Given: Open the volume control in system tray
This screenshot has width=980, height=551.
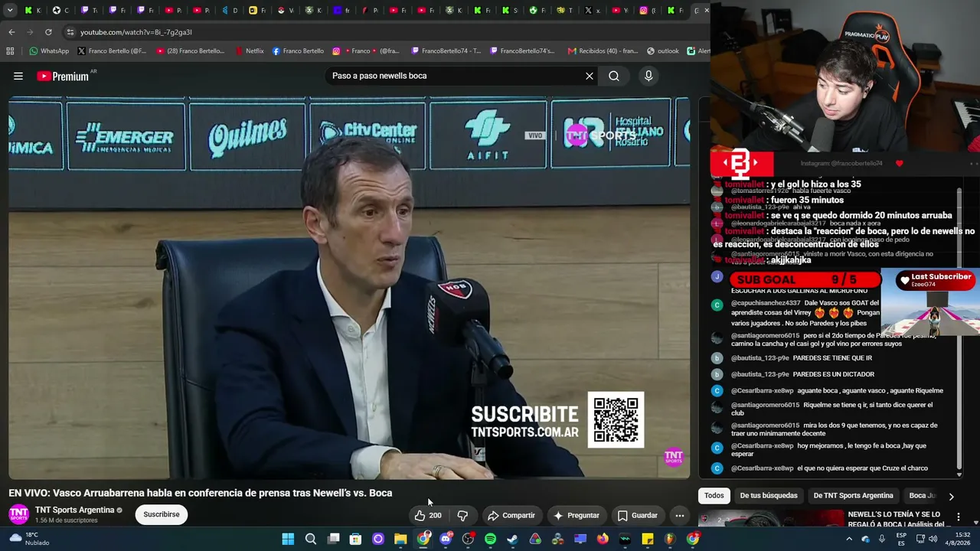Looking at the screenshot, I should pyautogui.click(x=933, y=539).
